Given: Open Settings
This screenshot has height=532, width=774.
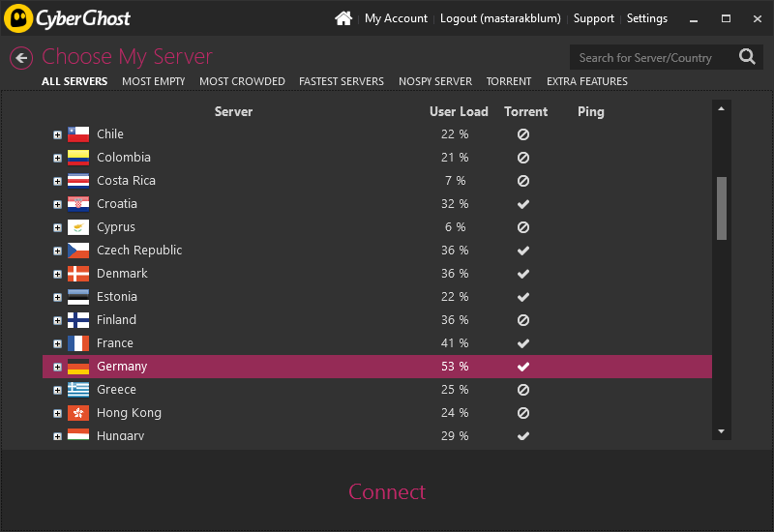Looking at the screenshot, I should [x=647, y=18].
